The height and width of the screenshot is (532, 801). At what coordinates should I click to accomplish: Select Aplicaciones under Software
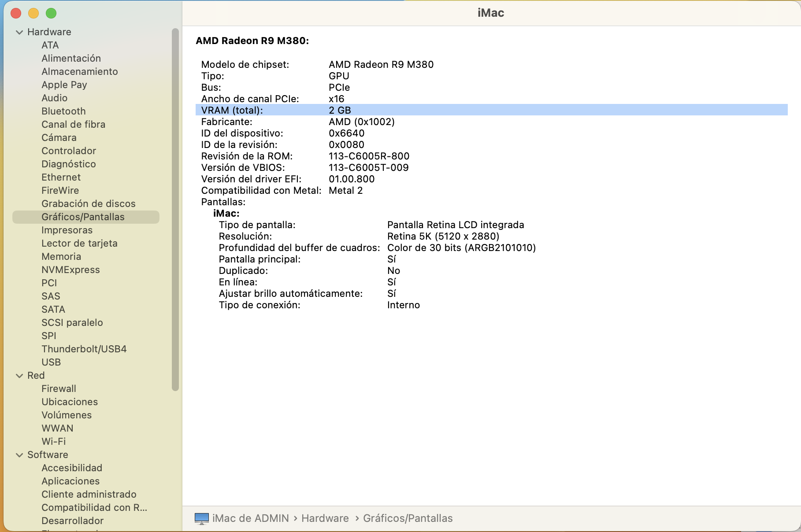click(70, 481)
